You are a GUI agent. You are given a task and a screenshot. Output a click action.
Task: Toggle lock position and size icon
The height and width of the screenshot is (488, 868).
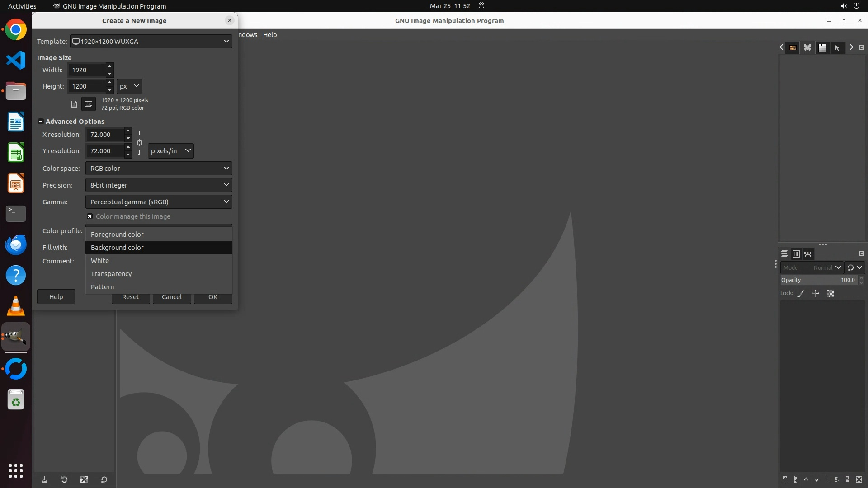[x=816, y=293]
